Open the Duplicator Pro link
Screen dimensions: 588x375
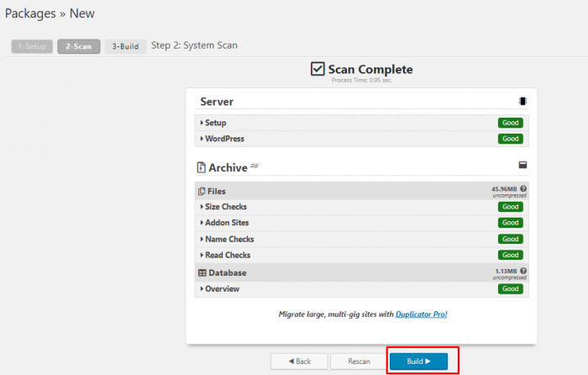pos(421,314)
